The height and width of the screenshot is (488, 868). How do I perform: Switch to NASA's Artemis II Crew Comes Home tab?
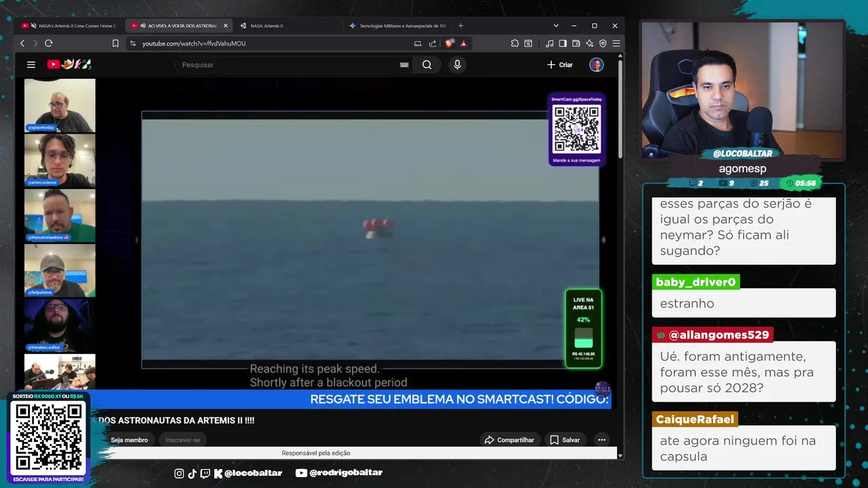pos(71,26)
